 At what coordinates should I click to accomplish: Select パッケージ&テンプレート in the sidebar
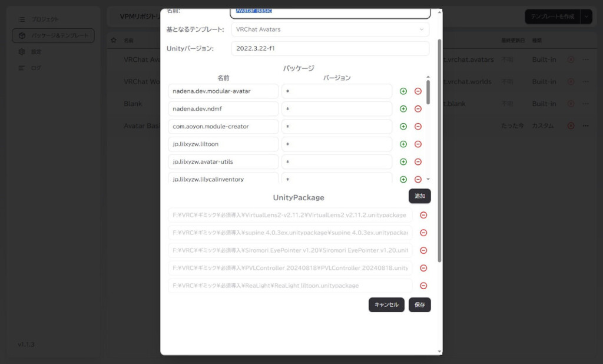pyautogui.click(x=53, y=35)
